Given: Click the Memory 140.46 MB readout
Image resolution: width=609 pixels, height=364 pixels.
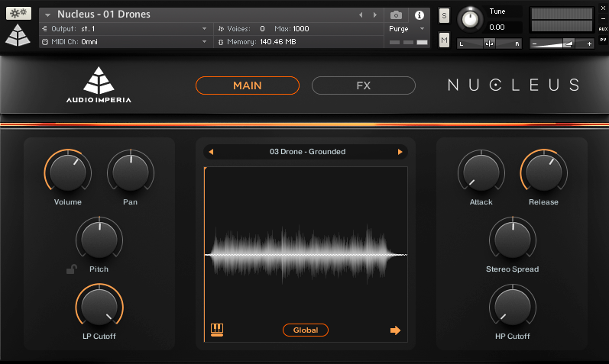Looking at the screenshot, I should point(278,42).
